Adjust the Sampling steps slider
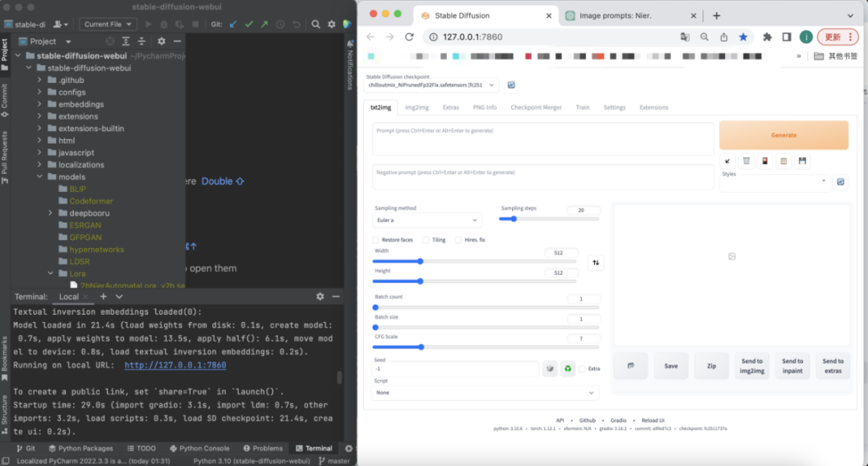The height and width of the screenshot is (466, 868). click(x=549, y=219)
